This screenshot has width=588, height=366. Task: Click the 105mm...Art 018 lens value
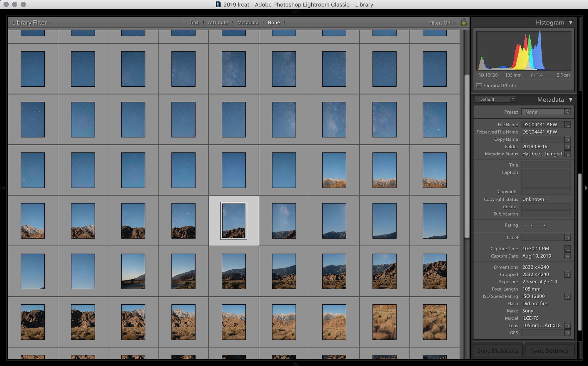pyautogui.click(x=541, y=325)
